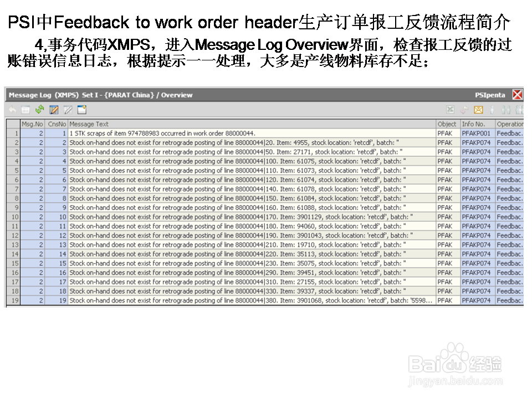Click Feedbac. Operation cell in row 14
Screen dimensions: 532x399
click(x=509, y=254)
